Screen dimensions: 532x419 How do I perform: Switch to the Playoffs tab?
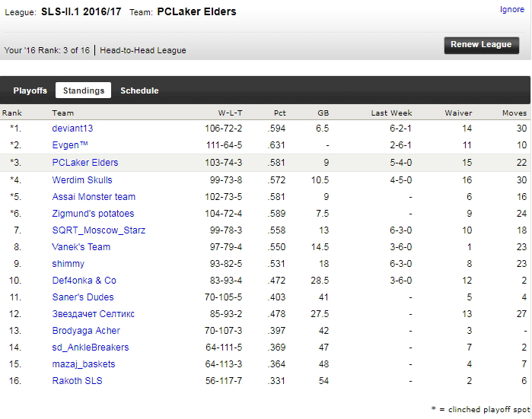coord(30,90)
